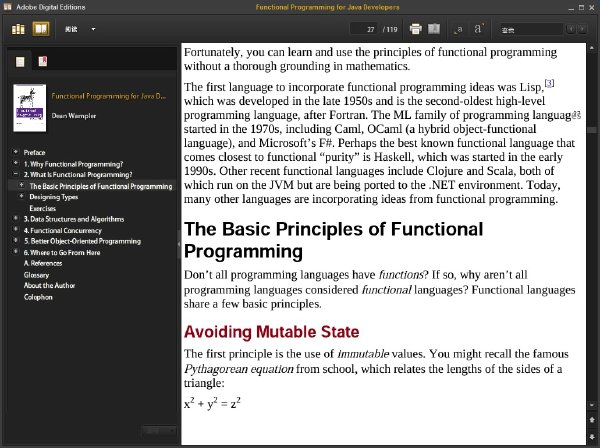
Task: Go to '4. Functional Concurrency'
Action: (x=62, y=230)
